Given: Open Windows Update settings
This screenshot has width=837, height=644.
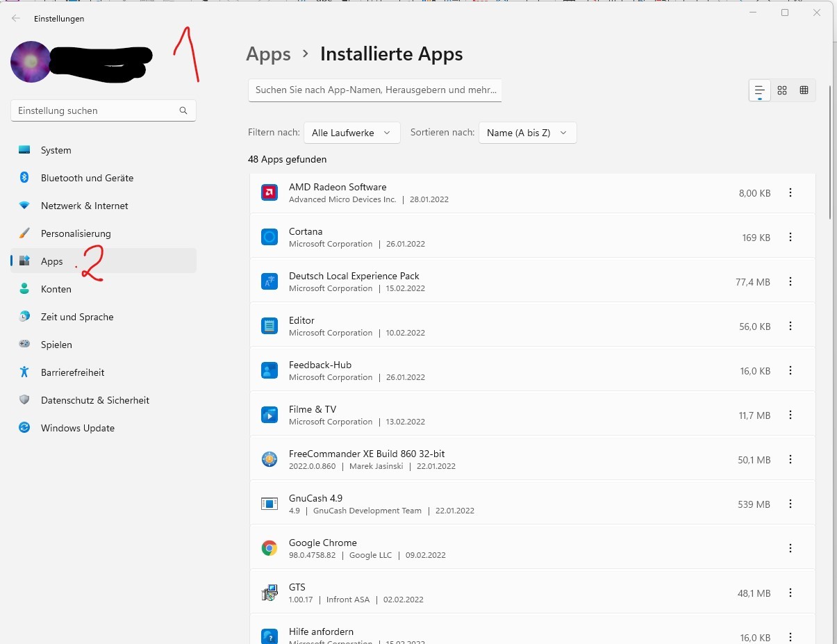Looking at the screenshot, I should point(103,428).
